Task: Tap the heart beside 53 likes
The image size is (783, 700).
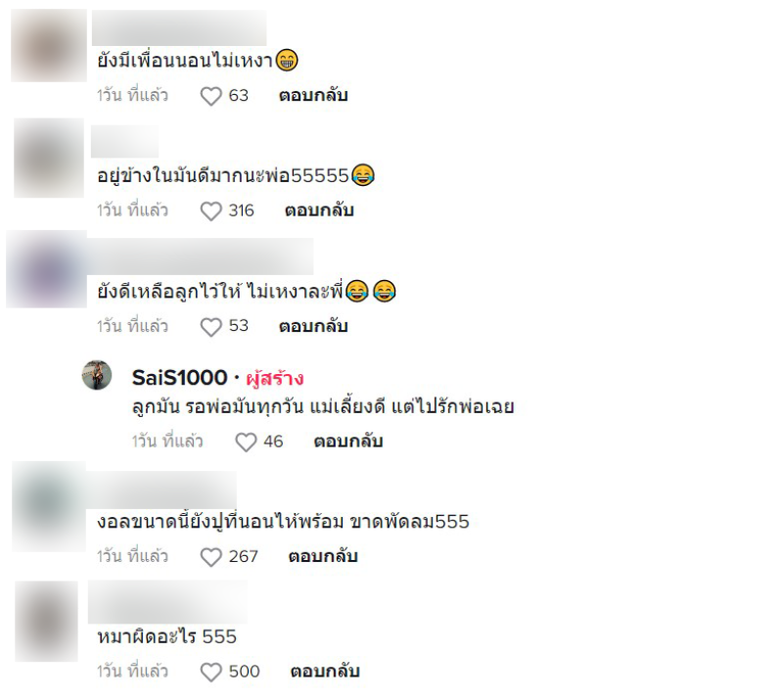Action: 210,327
